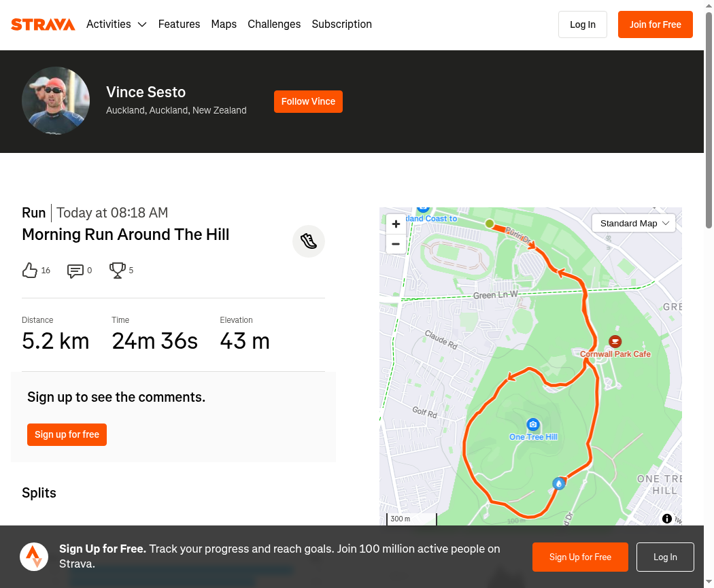The height and width of the screenshot is (588, 714).
Task: Click the 24m 36s time value
Action: point(155,341)
